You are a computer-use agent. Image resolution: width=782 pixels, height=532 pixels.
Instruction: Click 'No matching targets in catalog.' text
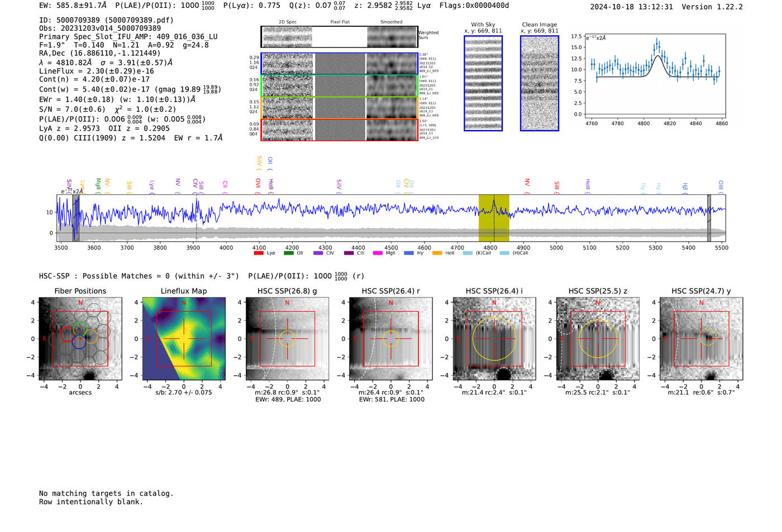click(x=106, y=493)
